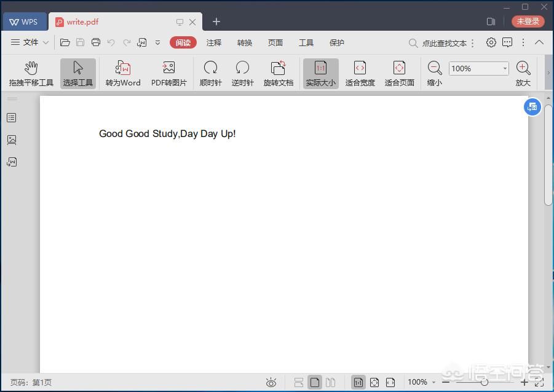Activate the selection tool (选择工具)
This screenshot has height=392, width=554.
click(x=77, y=74)
